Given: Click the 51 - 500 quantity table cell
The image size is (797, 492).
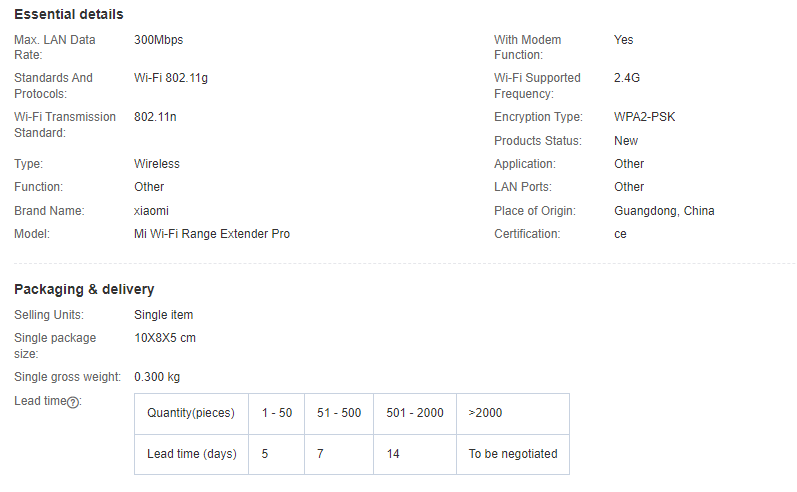Looking at the screenshot, I should tap(339, 413).
